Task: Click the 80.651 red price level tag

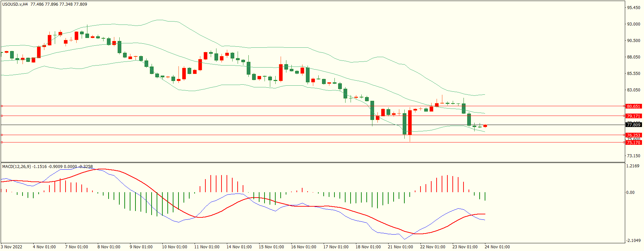Action: pyautogui.click(x=633, y=106)
